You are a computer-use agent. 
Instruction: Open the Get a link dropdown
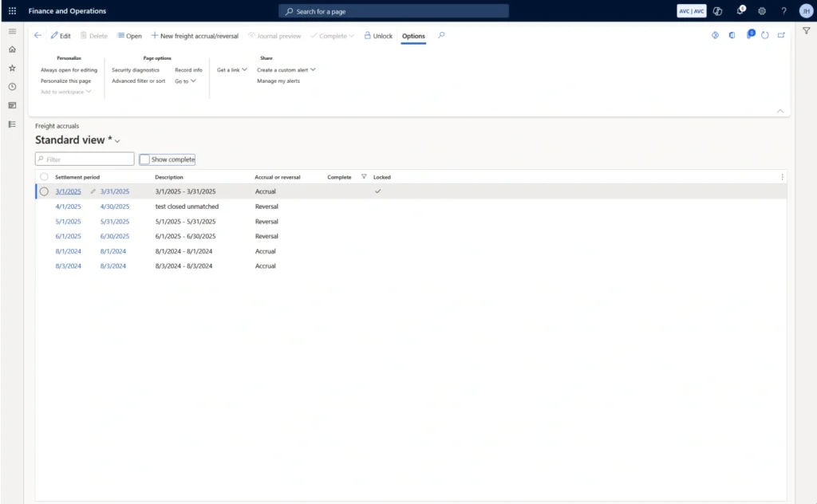pyautogui.click(x=231, y=69)
